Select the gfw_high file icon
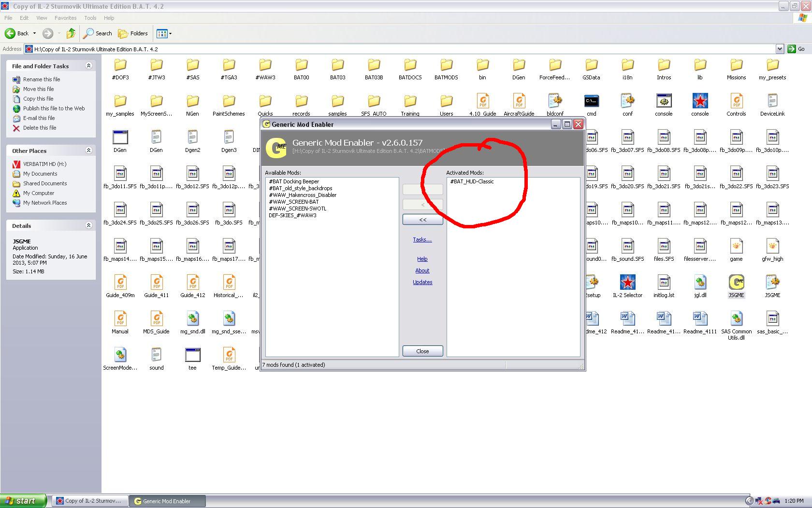 pos(772,250)
